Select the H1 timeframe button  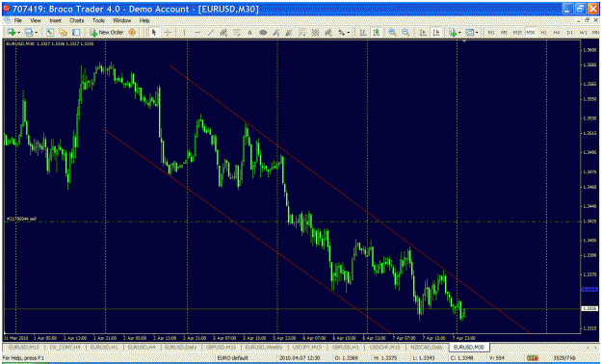pos(543,33)
